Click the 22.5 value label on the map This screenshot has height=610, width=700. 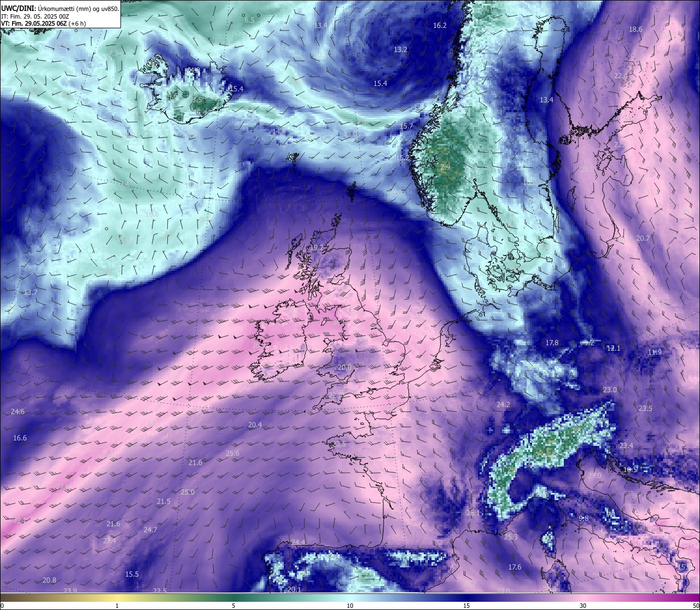pos(160,591)
